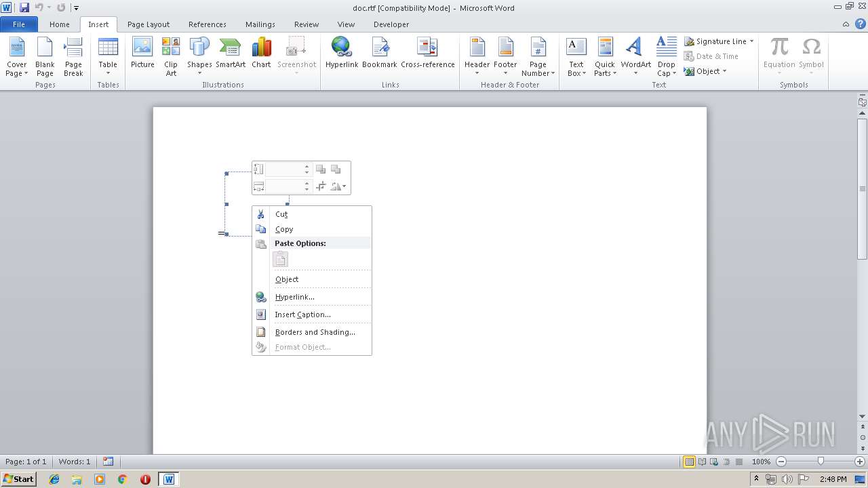The height and width of the screenshot is (488, 868).
Task: Open the Picture insert dialog
Action: coord(142,53)
